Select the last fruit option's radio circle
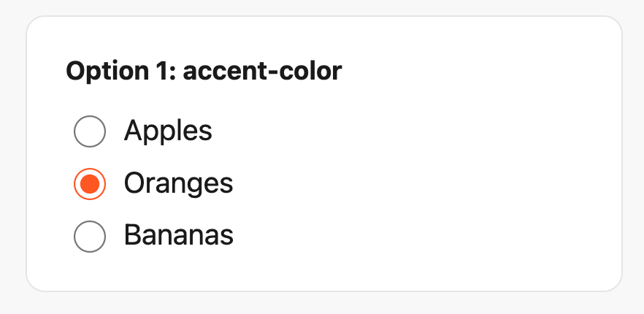The image size is (644, 314). pos(90,236)
